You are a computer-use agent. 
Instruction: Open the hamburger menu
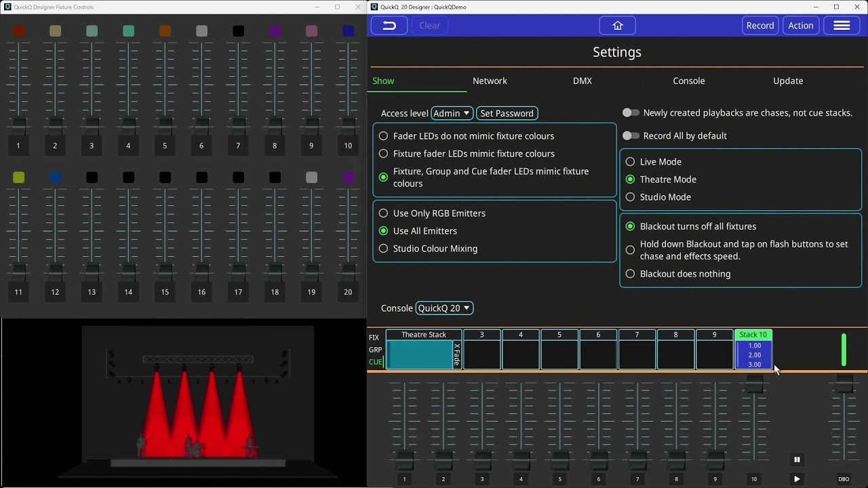(842, 25)
